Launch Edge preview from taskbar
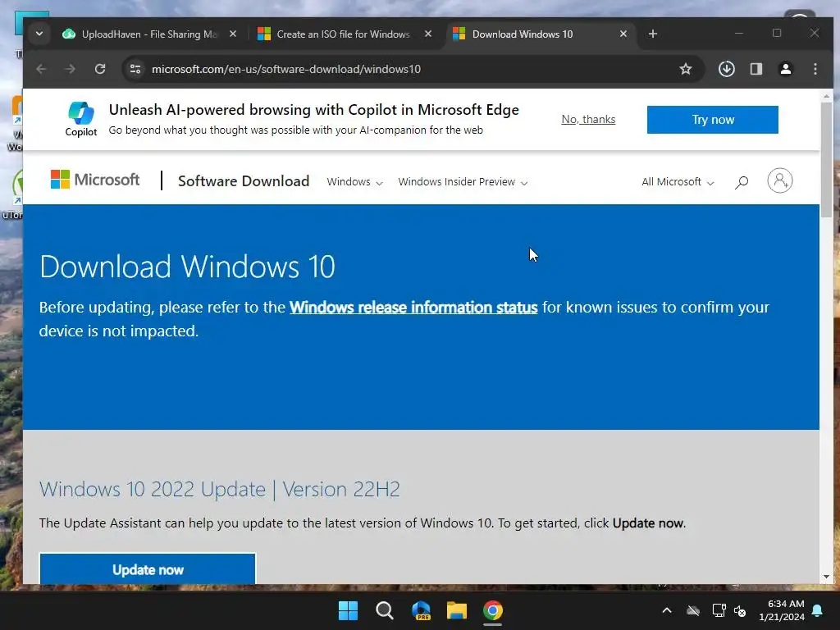The width and height of the screenshot is (840, 630). point(421,610)
